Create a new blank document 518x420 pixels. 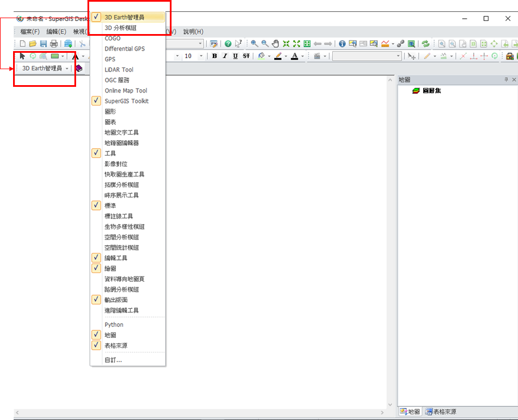[23, 44]
